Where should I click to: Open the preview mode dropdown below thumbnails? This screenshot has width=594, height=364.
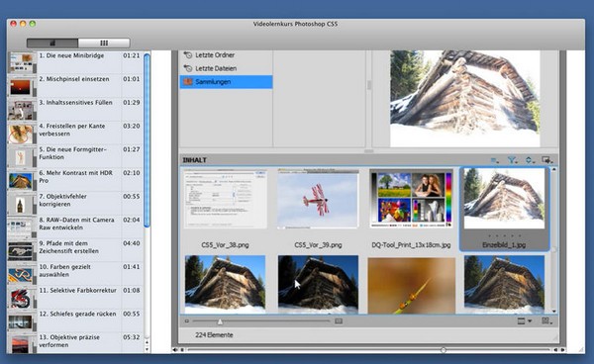(525, 321)
